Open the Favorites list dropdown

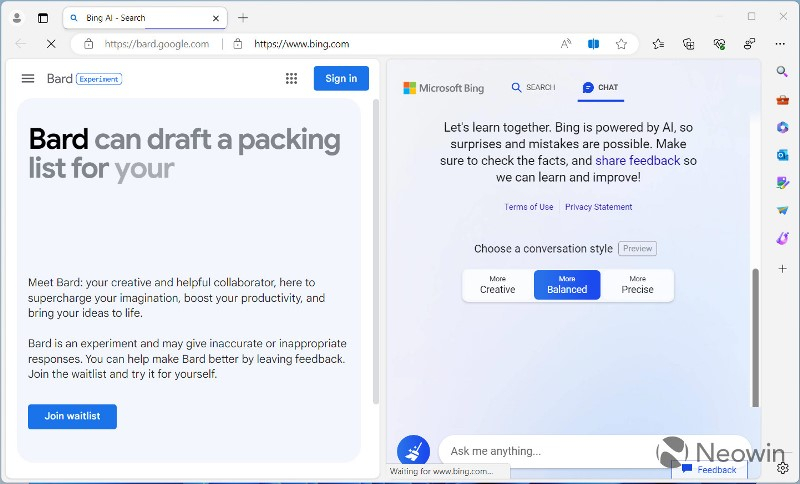658,44
